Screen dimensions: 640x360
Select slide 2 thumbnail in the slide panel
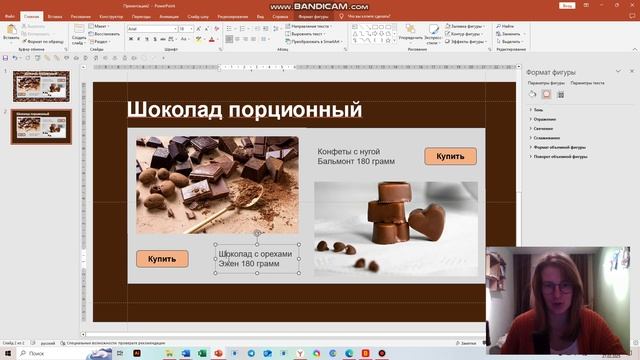pos(41,127)
